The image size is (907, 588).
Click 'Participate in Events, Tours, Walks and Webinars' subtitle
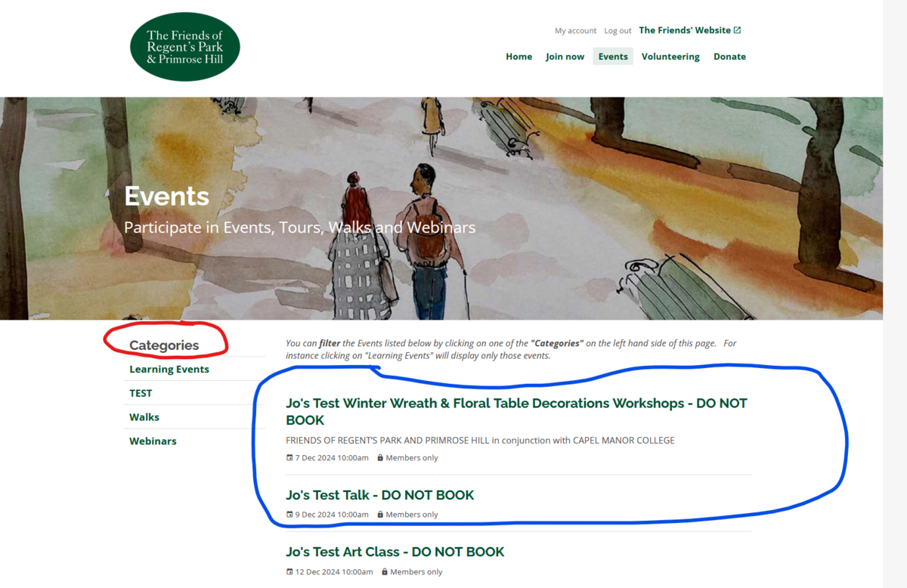pyautogui.click(x=300, y=227)
